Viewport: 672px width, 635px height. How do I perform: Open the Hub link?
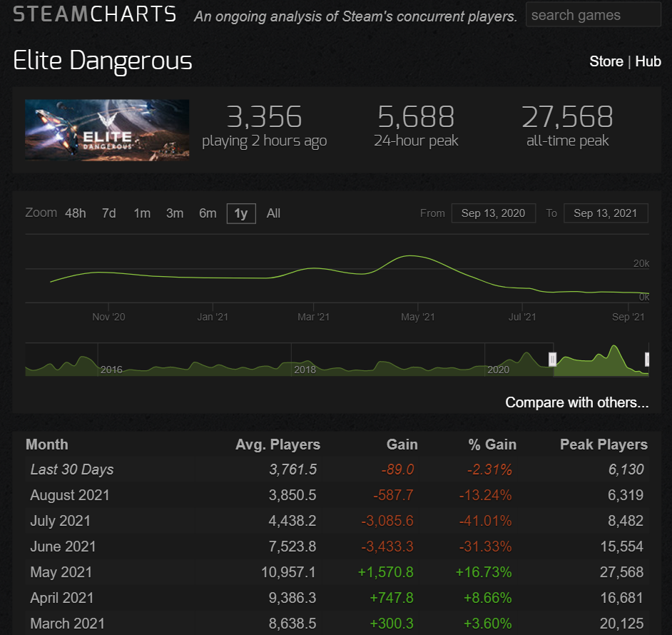coord(648,61)
